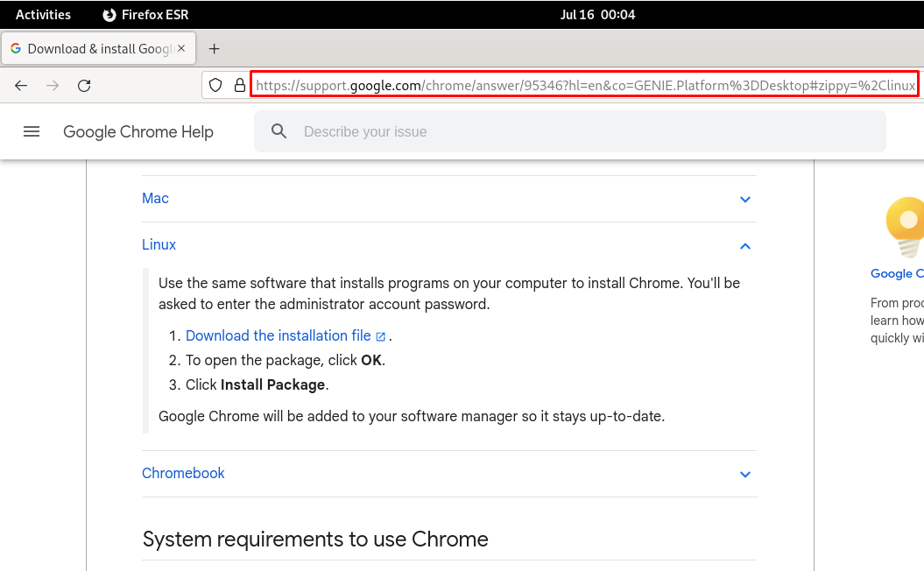The width and height of the screenshot is (924, 571).
Task: Click the Google Chrome Help heading link
Action: point(138,131)
